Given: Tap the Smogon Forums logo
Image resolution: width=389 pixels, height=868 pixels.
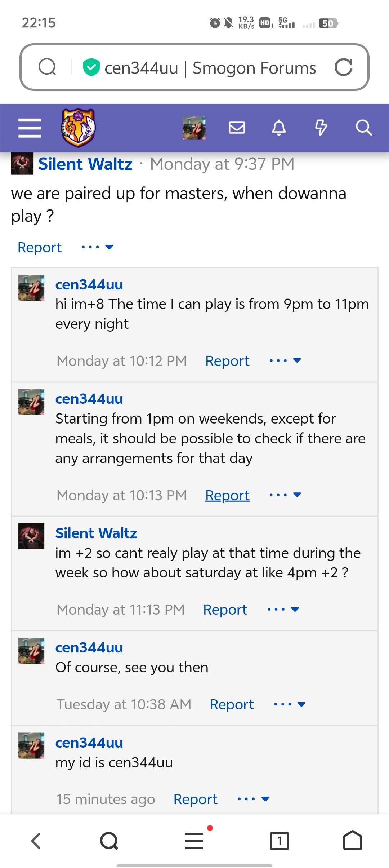Looking at the screenshot, I should (78, 128).
